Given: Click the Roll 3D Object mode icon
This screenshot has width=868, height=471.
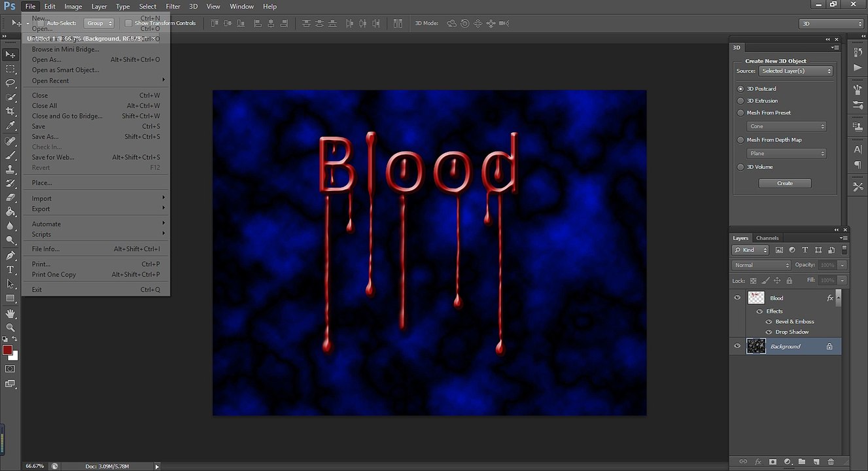Looking at the screenshot, I should (464, 24).
